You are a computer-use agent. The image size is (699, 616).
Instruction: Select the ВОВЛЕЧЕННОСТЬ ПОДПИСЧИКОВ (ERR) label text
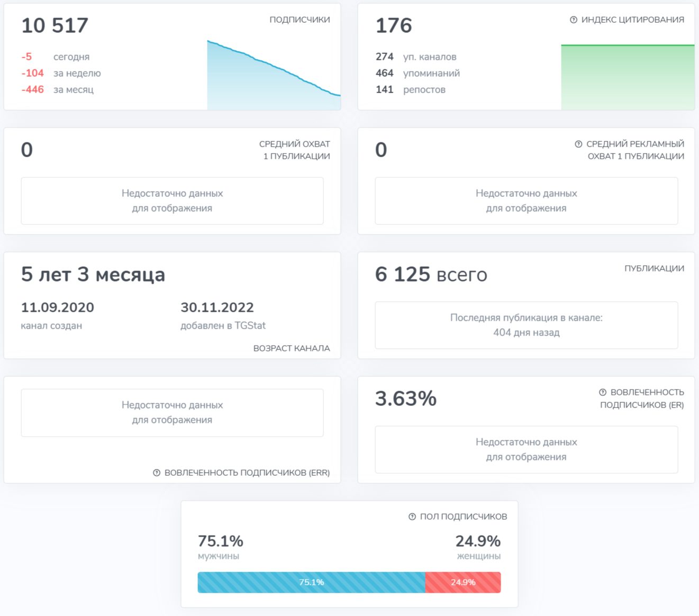247,473
